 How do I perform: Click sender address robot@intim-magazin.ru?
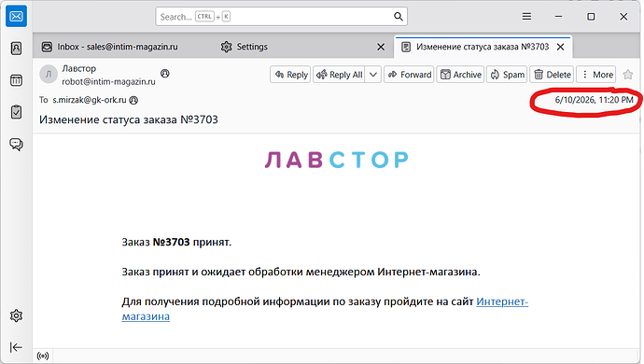pyautogui.click(x=108, y=81)
